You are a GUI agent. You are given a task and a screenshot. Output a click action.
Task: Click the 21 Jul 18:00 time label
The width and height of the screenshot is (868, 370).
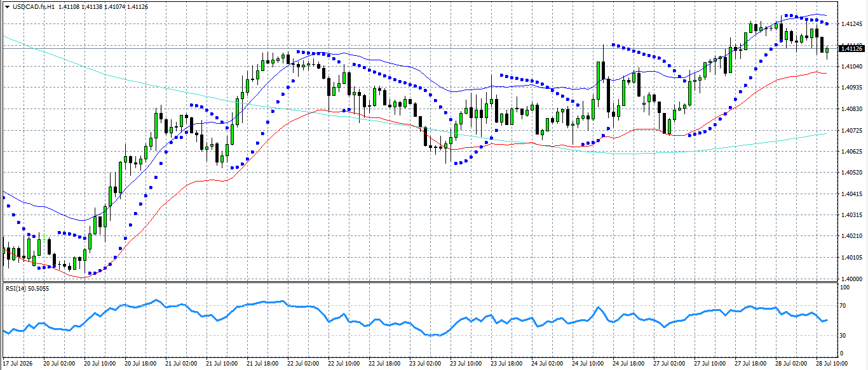263,364
